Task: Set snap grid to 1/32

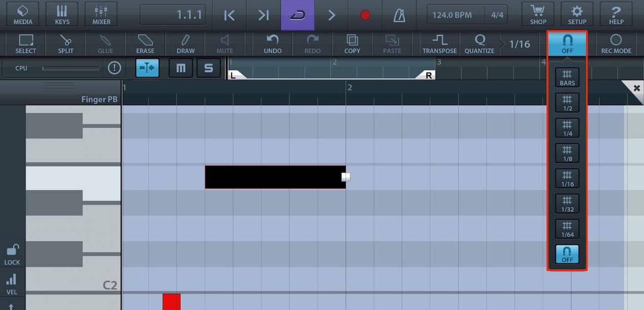Action: pyautogui.click(x=567, y=204)
